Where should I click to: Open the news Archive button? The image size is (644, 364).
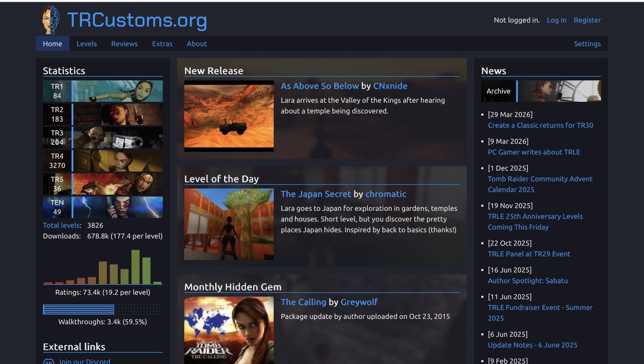[499, 91]
